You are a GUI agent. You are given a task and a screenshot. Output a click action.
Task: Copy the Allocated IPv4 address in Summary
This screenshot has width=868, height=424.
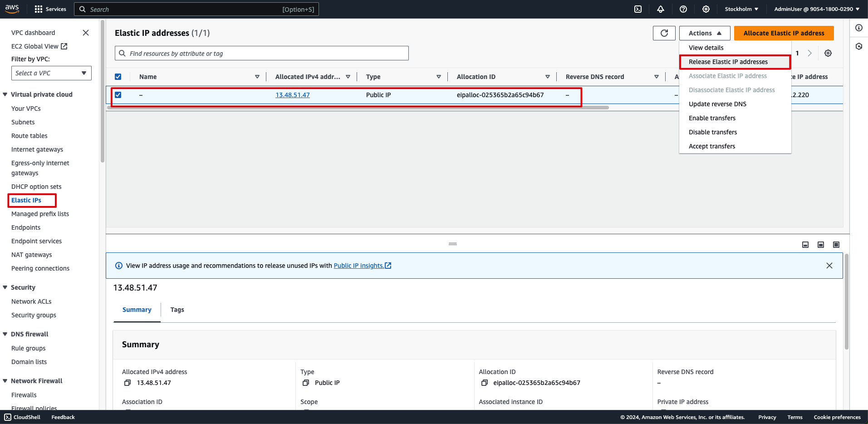click(128, 383)
